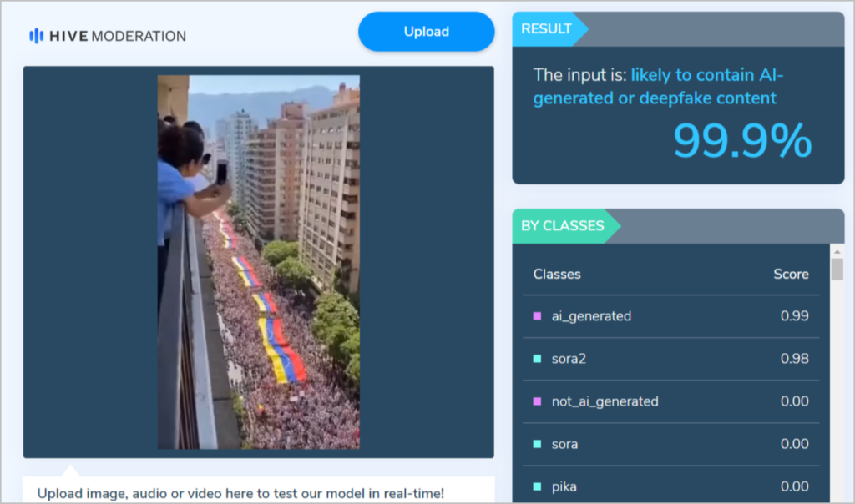Click the pika teal square icon

tap(537, 486)
